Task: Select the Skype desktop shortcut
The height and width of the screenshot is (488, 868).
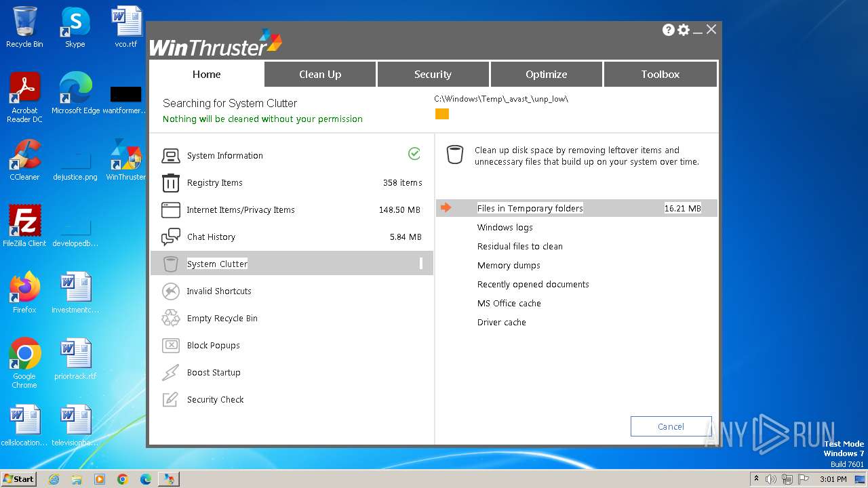Action: (75, 27)
